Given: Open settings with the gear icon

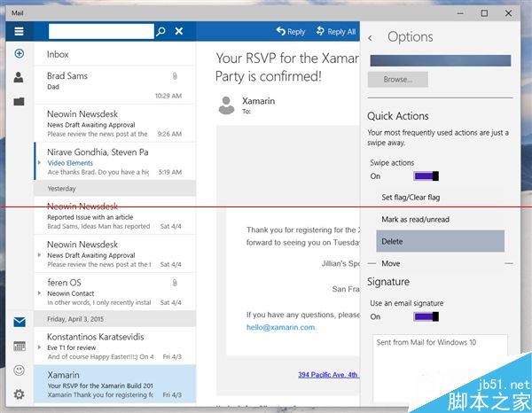Looking at the screenshot, I should click(19, 394).
